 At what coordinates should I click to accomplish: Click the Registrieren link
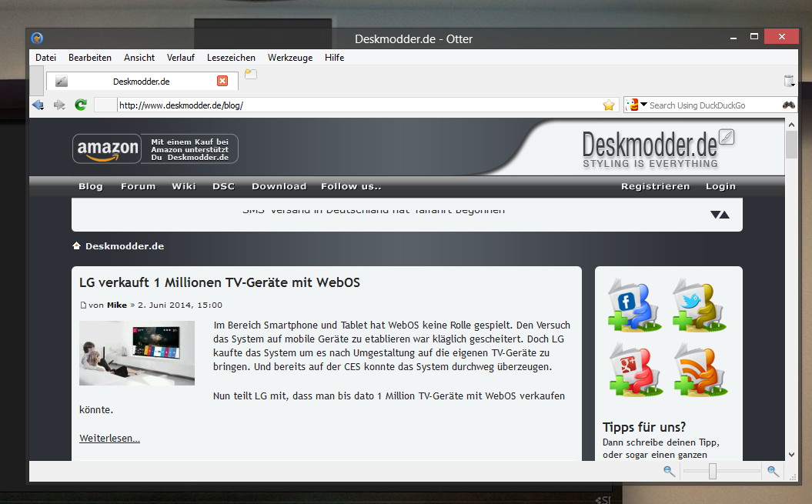tap(656, 186)
